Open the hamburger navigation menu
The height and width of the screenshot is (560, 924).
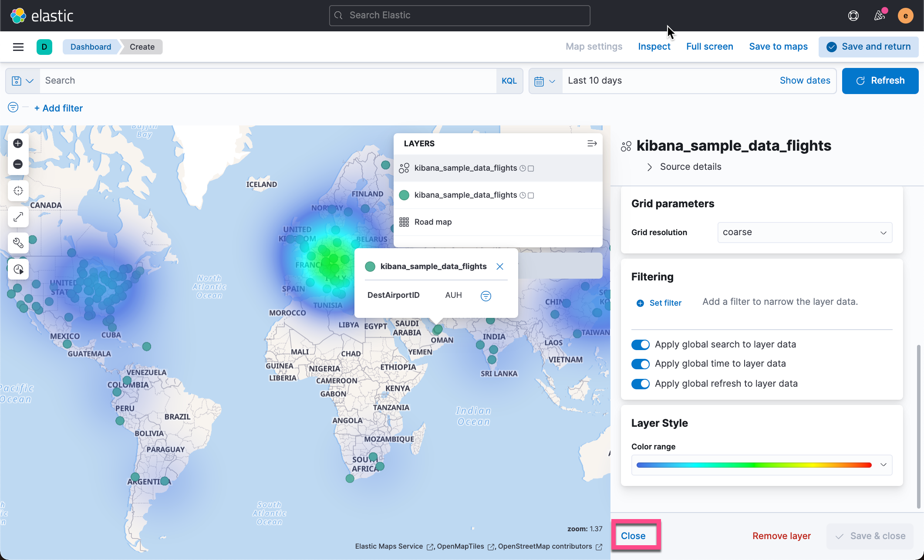click(18, 47)
